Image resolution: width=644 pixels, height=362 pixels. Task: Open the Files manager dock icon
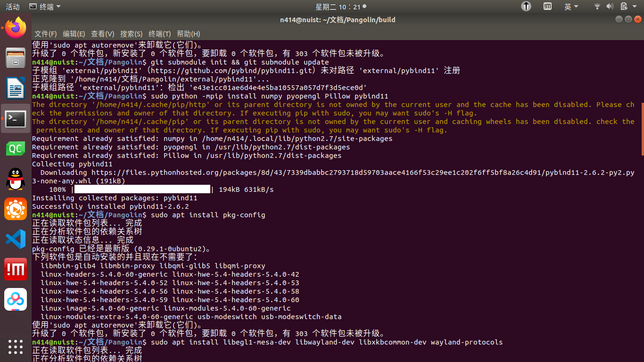[x=16, y=58]
